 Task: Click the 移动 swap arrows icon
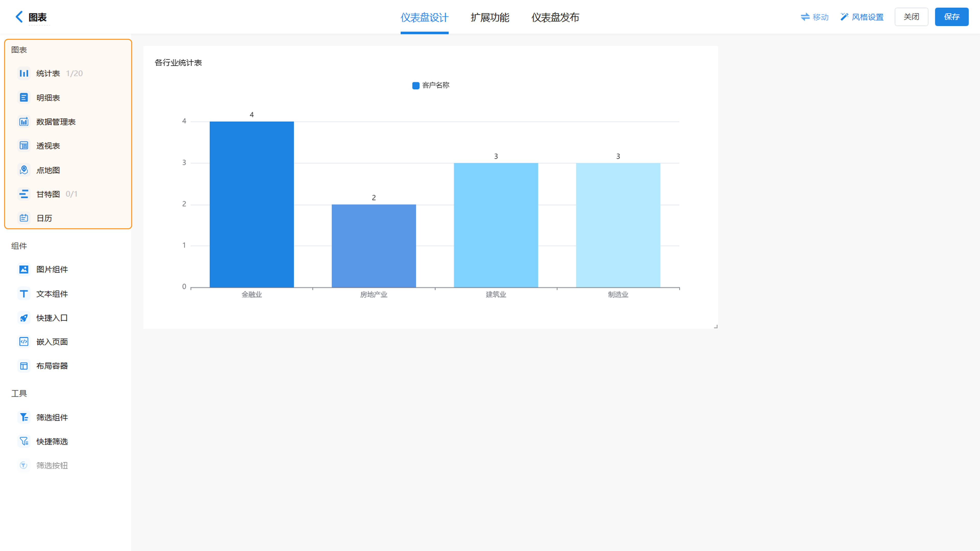click(805, 17)
